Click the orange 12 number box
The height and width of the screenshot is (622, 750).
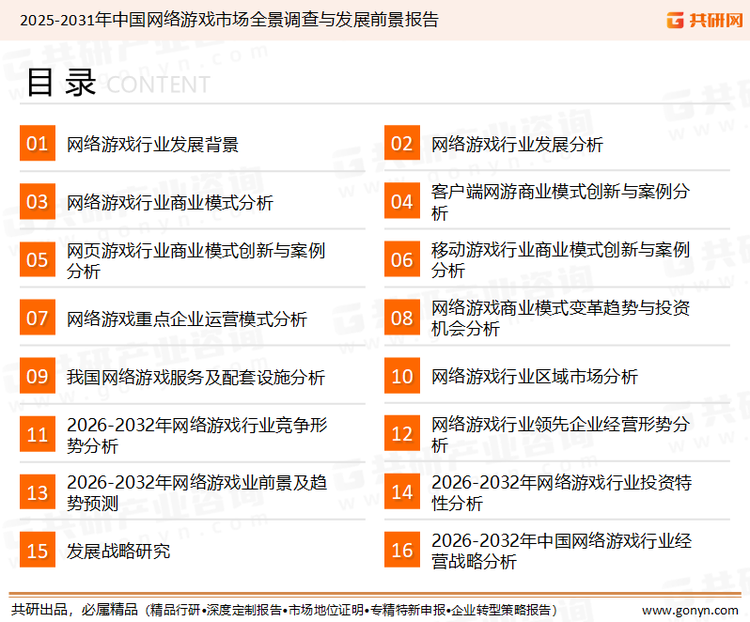coord(402,434)
